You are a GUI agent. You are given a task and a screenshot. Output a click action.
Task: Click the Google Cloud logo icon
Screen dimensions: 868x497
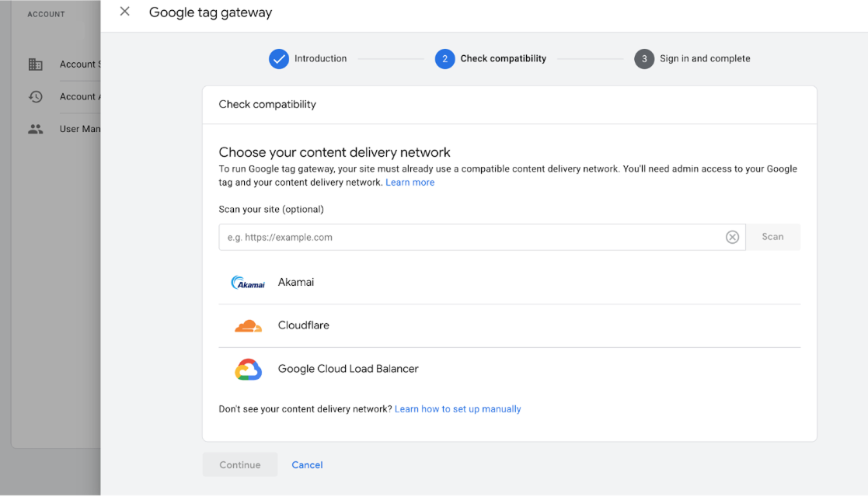point(248,370)
